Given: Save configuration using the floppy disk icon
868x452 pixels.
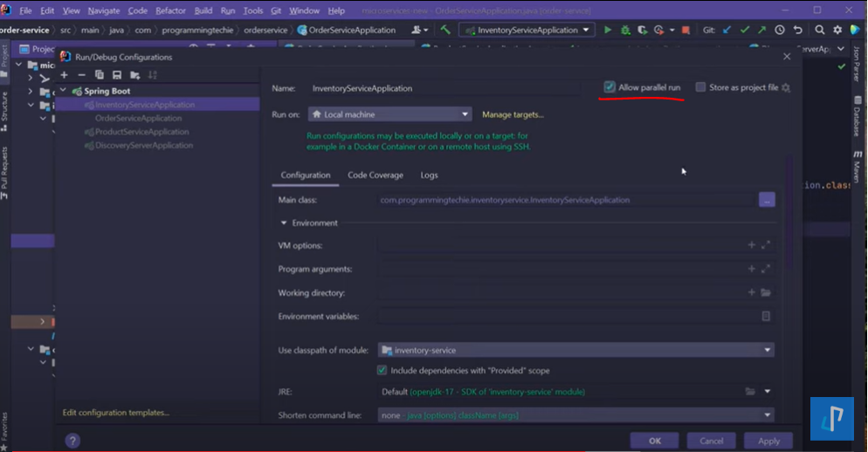Looking at the screenshot, I should pos(117,75).
